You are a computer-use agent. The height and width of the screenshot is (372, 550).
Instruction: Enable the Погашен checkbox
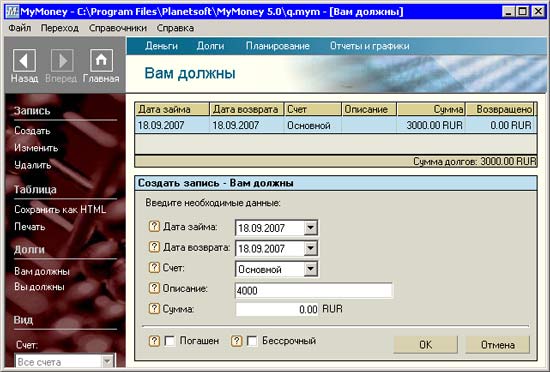click(x=170, y=341)
